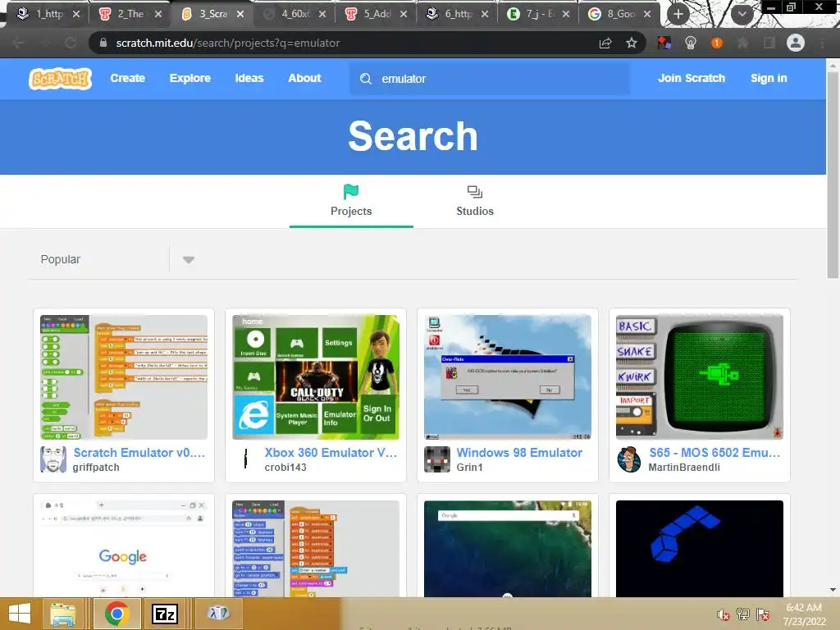Open the extensions puzzle icon
840x630 pixels.
point(743,43)
